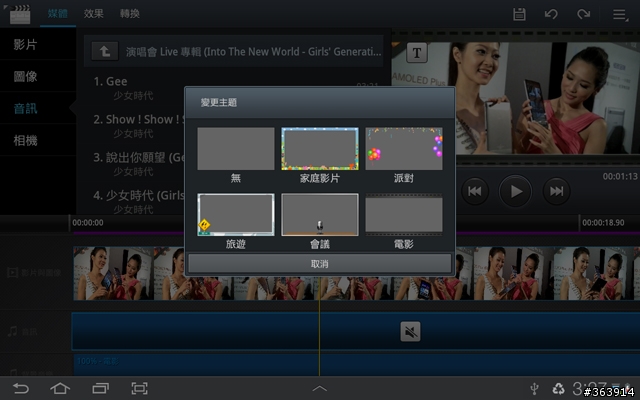Click the system clock in status bar
Screen dimensions: 640x400
point(589,389)
